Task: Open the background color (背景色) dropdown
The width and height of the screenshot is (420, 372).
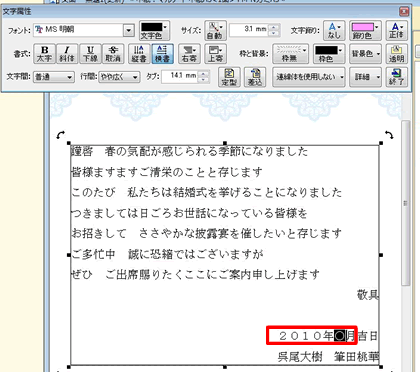Action: (x=365, y=54)
